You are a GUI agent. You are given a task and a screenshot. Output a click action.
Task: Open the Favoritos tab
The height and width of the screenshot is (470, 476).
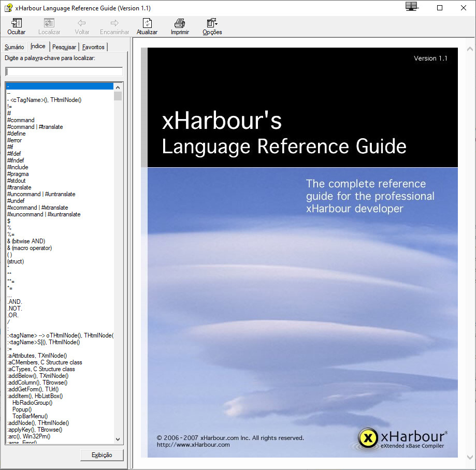coord(93,47)
